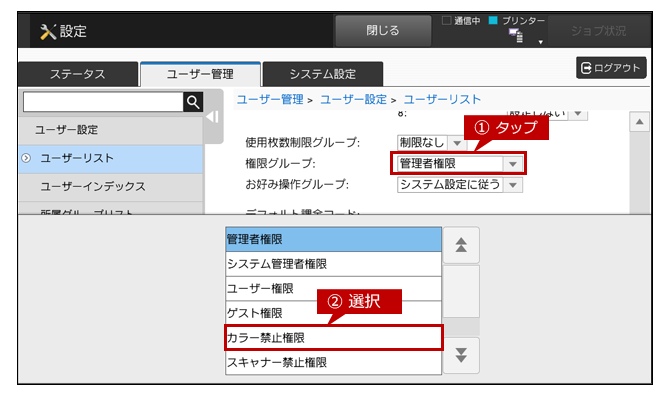Select カラー禁止権限 in the list
670x396 pixels.
[333, 338]
